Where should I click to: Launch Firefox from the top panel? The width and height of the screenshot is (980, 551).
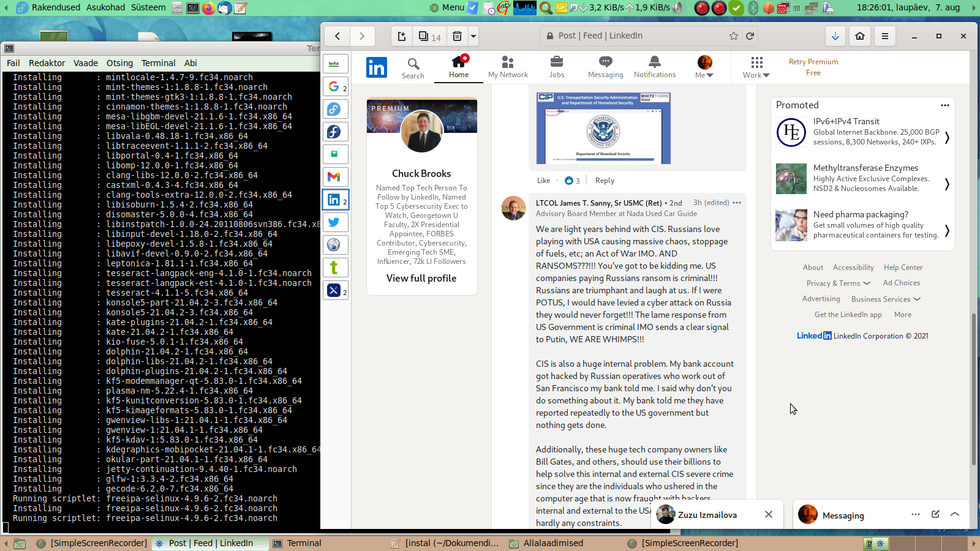coord(208,8)
